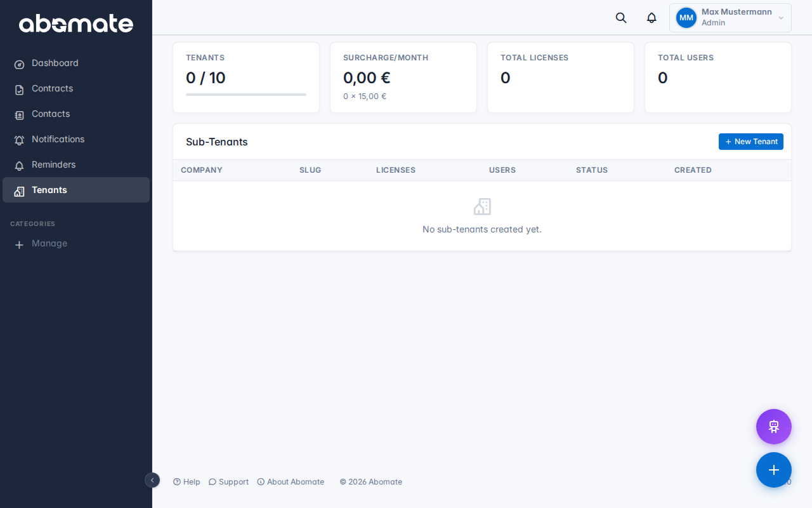Open the notifications bell in header
Image resolution: width=812 pixels, height=508 pixels.
tap(652, 18)
